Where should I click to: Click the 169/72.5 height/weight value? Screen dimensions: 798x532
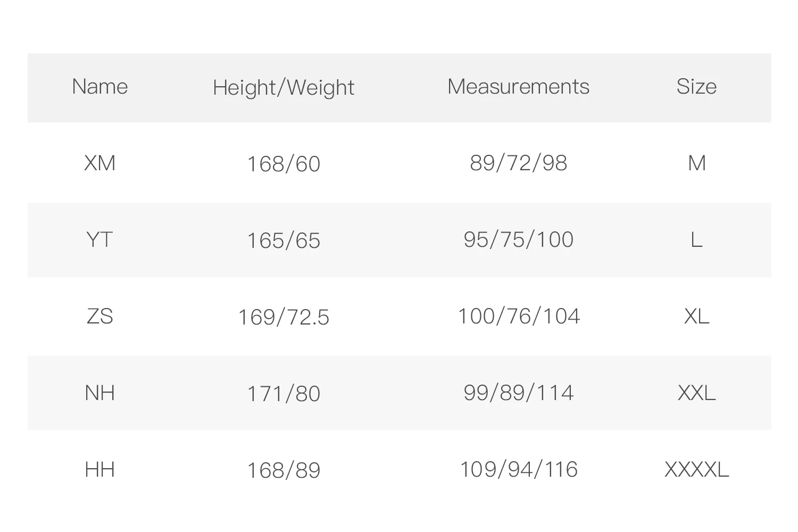pyautogui.click(x=284, y=317)
